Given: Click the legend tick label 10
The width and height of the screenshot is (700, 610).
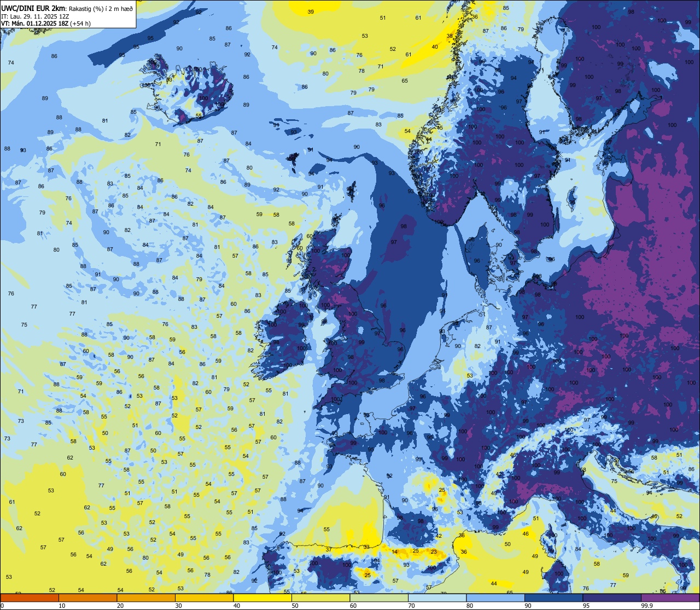Looking at the screenshot, I should (x=62, y=606).
